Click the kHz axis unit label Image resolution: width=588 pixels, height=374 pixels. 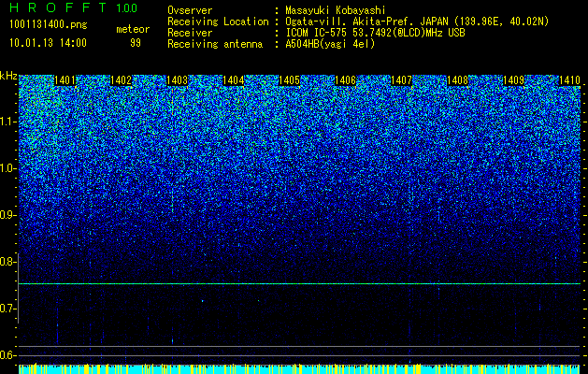[x=8, y=76]
